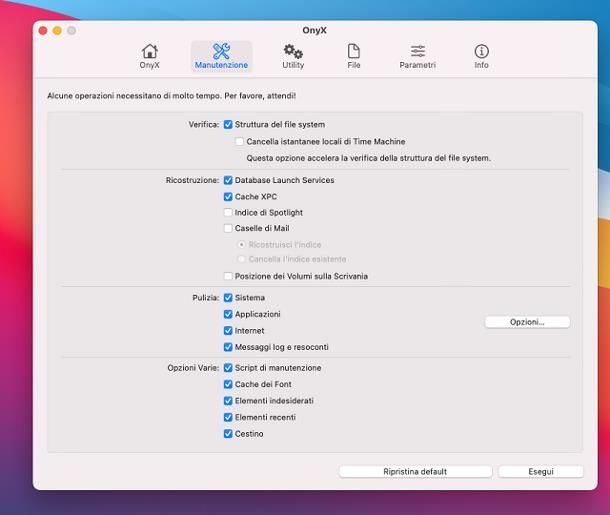This screenshot has height=515, width=610.
Task: Check the Caselle di Mail option
Action: [x=228, y=228]
